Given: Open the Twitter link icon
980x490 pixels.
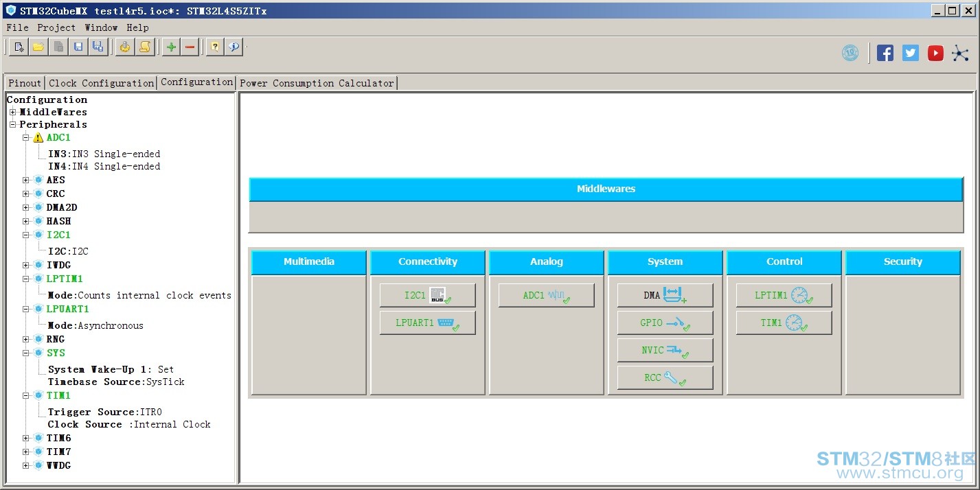Looking at the screenshot, I should click(911, 53).
